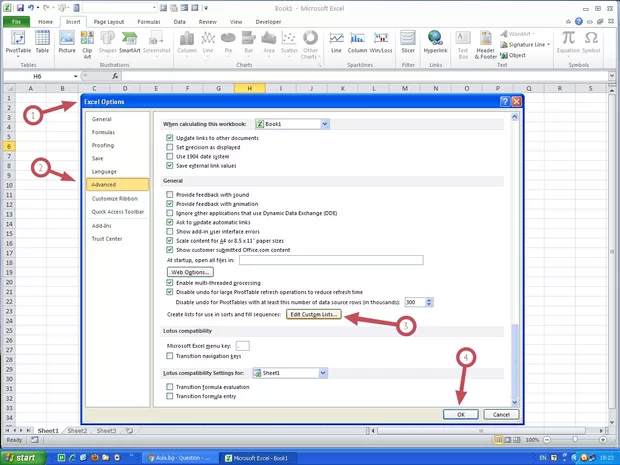The height and width of the screenshot is (465, 620).
Task: Open the Header & Footer tool
Action: pyautogui.click(x=485, y=40)
